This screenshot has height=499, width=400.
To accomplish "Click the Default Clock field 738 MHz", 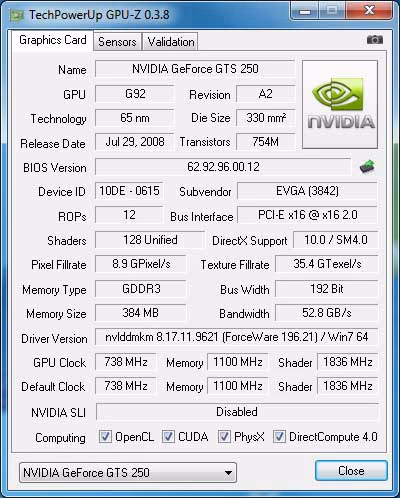I will 126,386.
